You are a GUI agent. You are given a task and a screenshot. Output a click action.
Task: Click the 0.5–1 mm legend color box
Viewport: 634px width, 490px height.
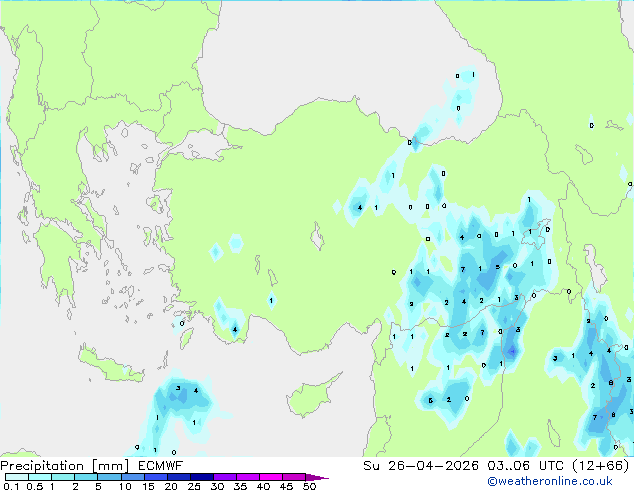point(40,477)
